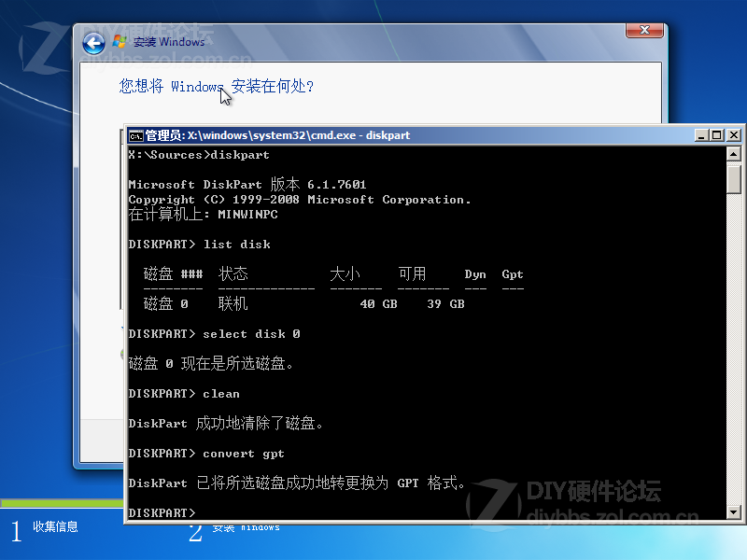Maximize the diskpart command window
Image resolution: width=747 pixels, height=560 pixels.
tap(716, 135)
